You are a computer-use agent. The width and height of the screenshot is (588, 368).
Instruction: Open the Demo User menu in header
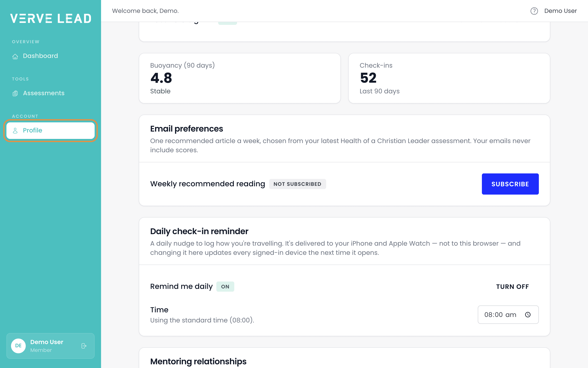pos(560,11)
